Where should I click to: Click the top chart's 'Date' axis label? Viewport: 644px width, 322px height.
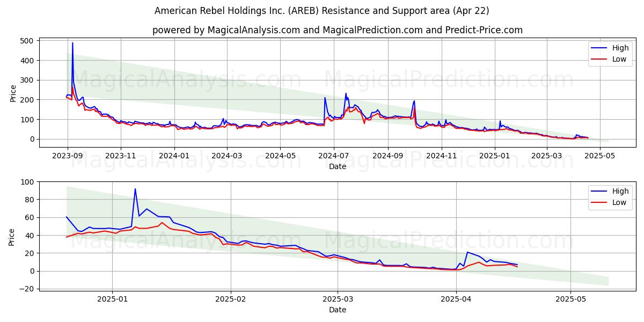pyautogui.click(x=338, y=167)
